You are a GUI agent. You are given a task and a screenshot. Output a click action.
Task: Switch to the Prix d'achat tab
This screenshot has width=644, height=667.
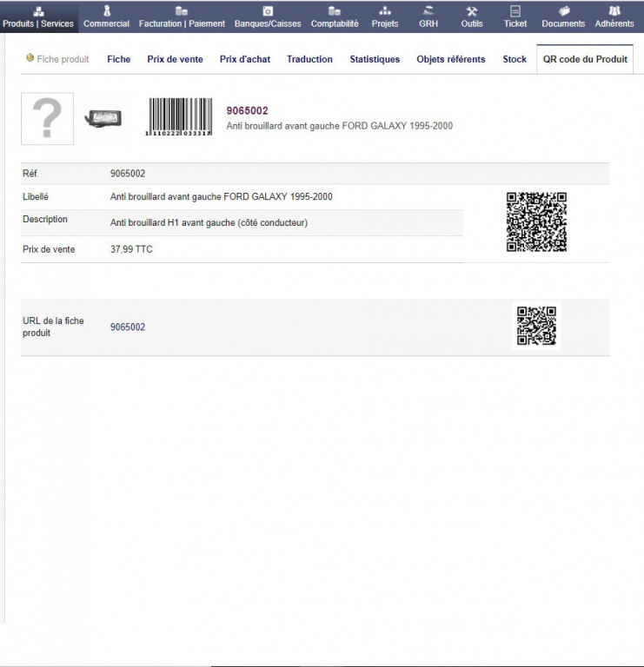coord(245,59)
